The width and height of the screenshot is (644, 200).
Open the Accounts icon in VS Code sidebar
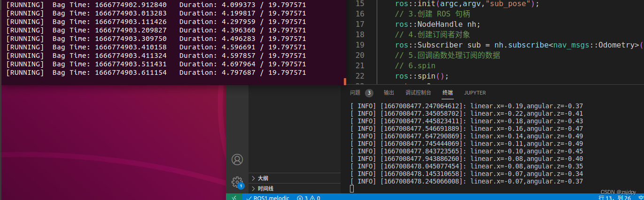point(237,160)
